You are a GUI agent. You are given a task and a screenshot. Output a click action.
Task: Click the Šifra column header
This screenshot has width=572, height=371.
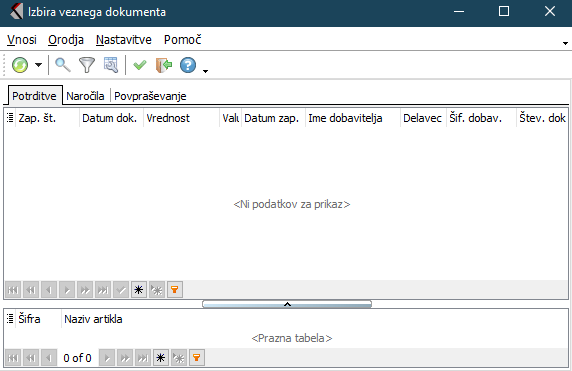(x=38, y=319)
